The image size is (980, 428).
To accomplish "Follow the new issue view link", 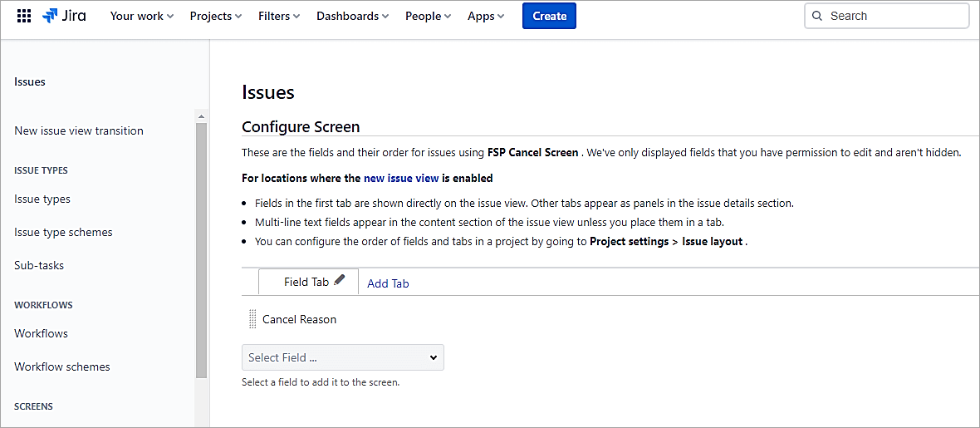I will click(400, 178).
